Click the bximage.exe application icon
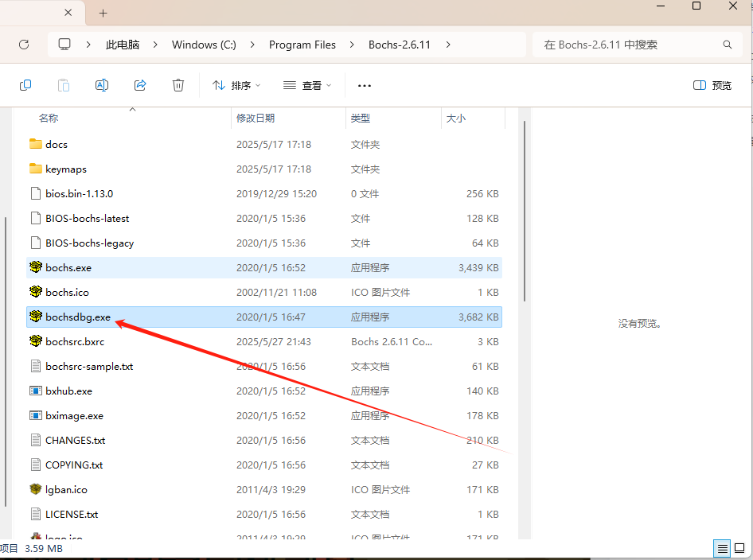The width and height of the screenshot is (753, 560). coord(36,415)
